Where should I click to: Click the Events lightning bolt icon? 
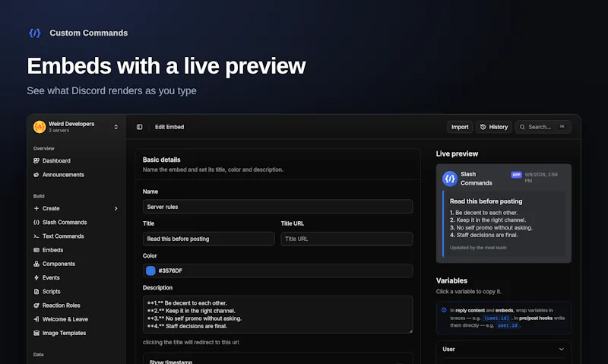point(36,277)
